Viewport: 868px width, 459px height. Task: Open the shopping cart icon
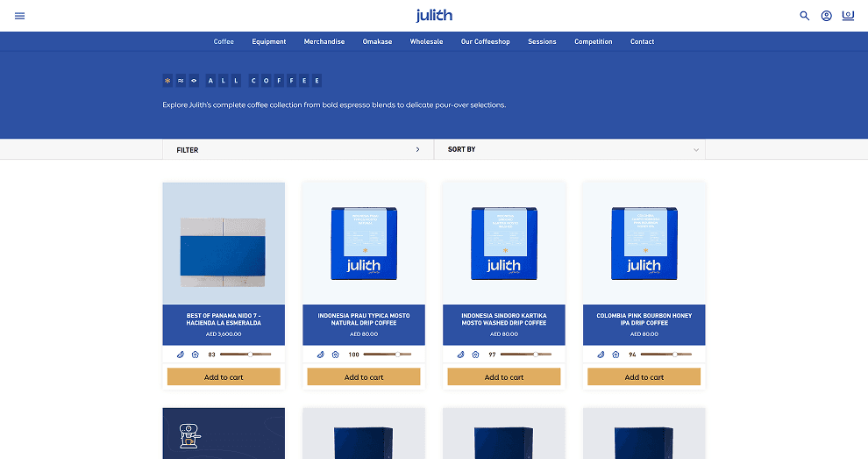[x=848, y=15]
